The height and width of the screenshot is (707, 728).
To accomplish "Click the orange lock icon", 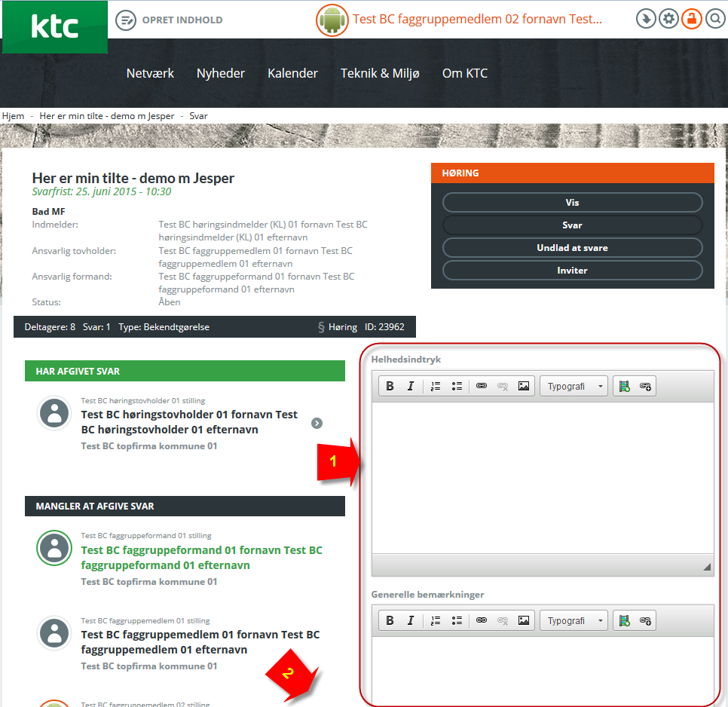I will 692,19.
